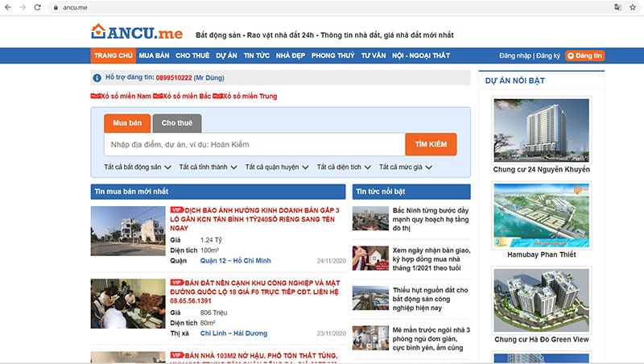The height and width of the screenshot is (364, 644).
Task: Click the browser forward arrow
Action: point(23,7)
